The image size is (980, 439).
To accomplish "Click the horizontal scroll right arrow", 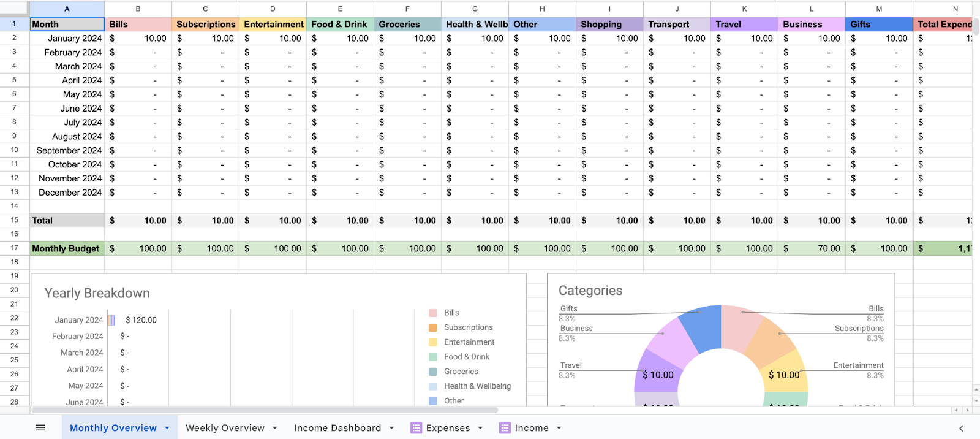I will [x=968, y=410].
